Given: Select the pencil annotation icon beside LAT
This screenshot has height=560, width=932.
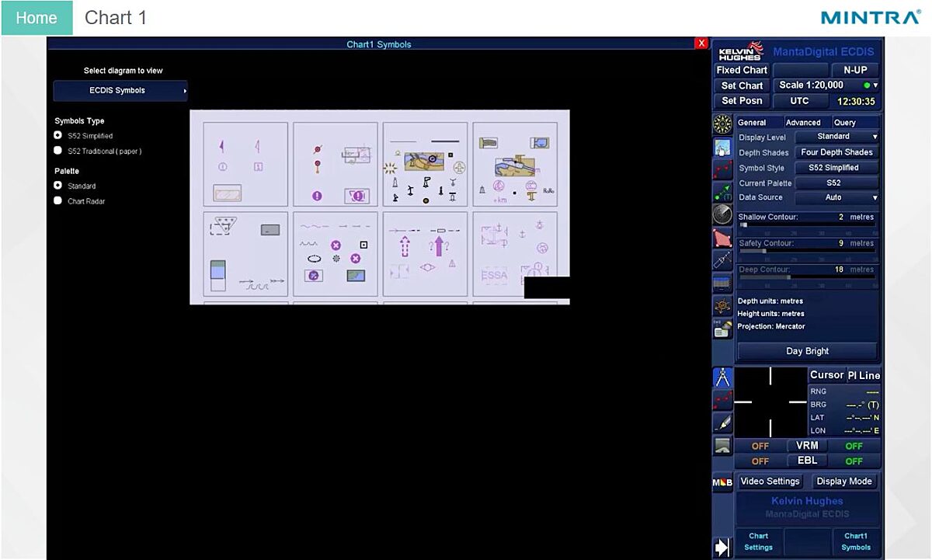Looking at the screenshot, I should pos(723,423).
